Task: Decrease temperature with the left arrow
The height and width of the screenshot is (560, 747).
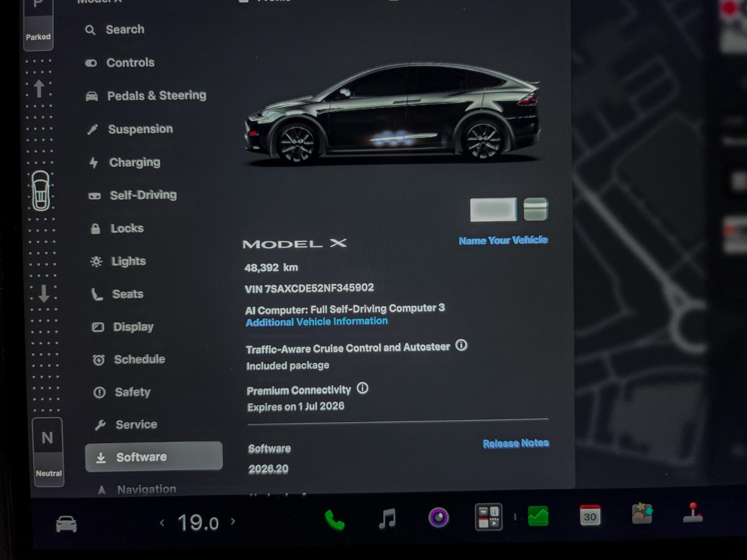Action: [162, 523]
